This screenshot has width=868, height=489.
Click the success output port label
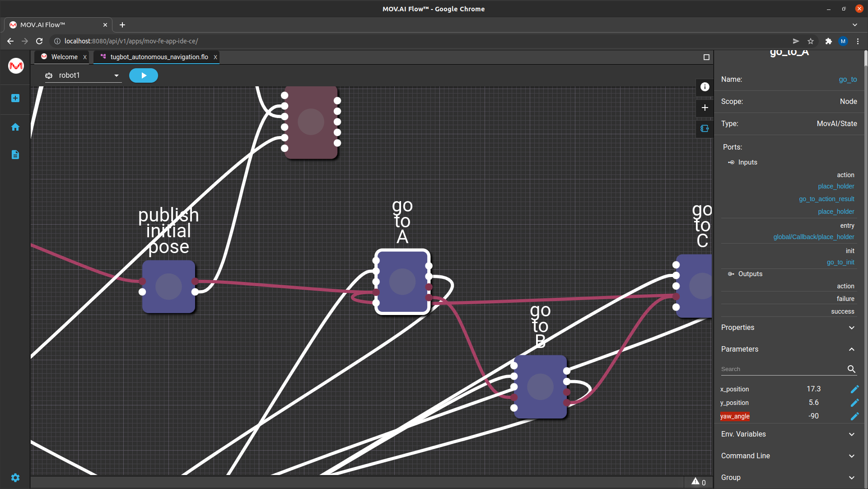tap(843, 311)
